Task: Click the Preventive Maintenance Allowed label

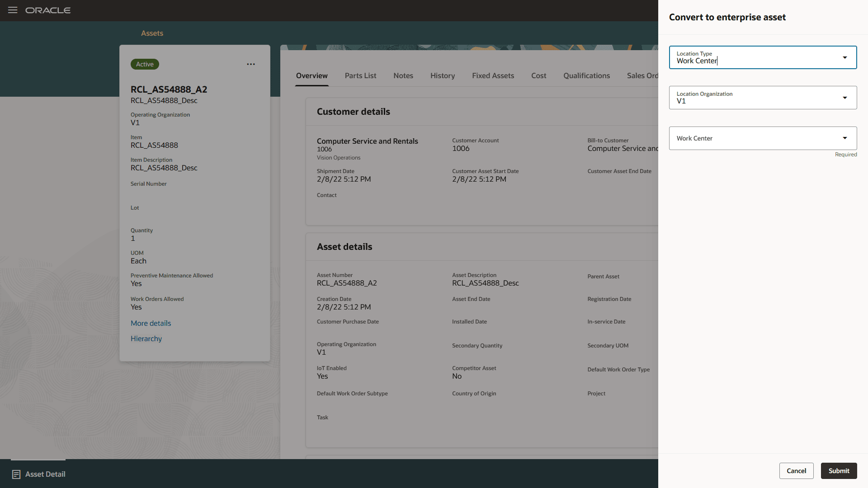Action: [172, 276]
